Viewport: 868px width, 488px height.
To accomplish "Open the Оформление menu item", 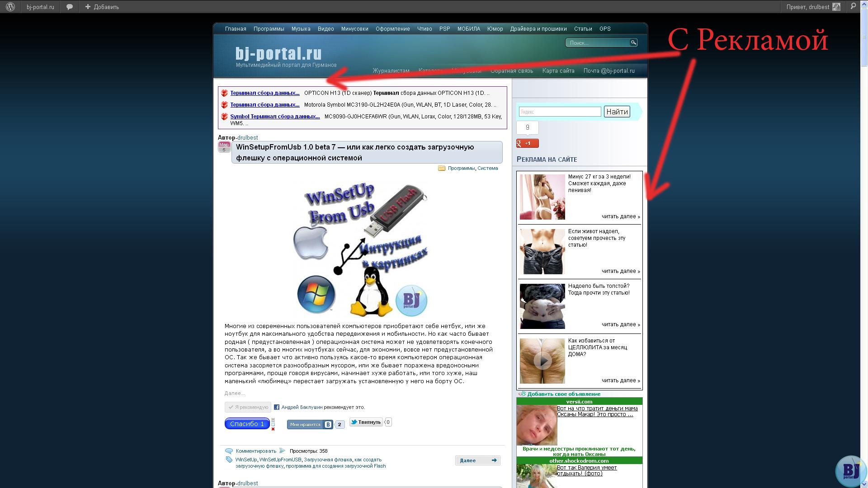I will click(x=392, y=29).
